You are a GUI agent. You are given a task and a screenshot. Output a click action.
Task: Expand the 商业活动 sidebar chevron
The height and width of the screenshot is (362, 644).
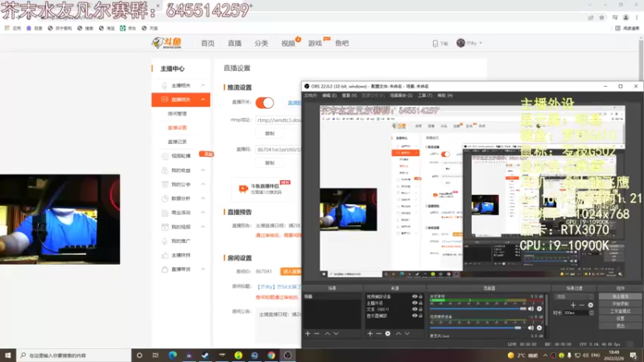203,212
